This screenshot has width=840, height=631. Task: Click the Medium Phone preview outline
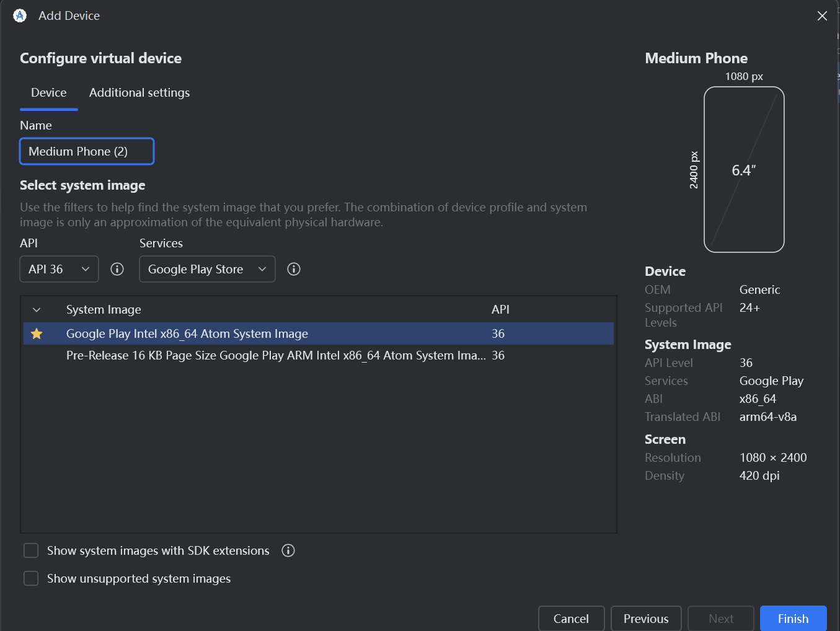pos(744,169)
